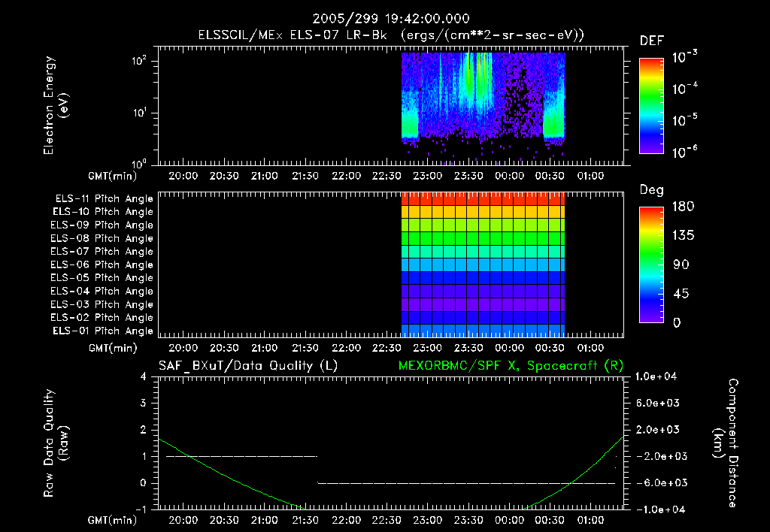Click the 22:30 tick under the pitch angle plot
This screenshot has width=770, height=532.
click(x=387, y=348)
